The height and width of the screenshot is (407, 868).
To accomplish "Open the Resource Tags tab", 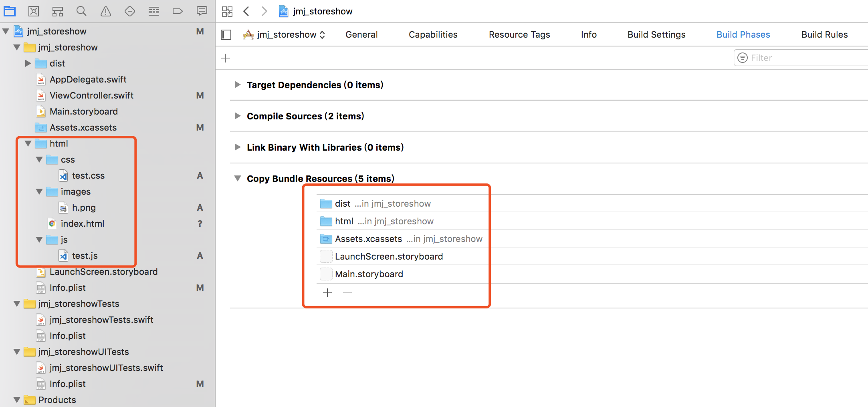I will (x=519, y=35).
